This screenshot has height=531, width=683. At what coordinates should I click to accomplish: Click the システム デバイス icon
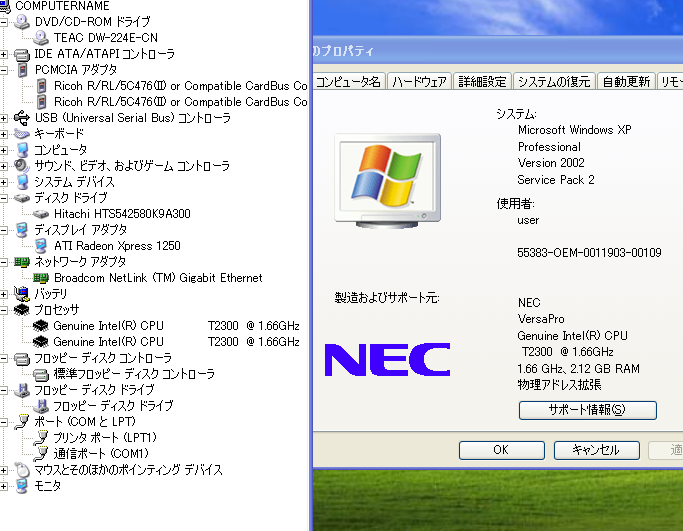[x=22, y=182]
